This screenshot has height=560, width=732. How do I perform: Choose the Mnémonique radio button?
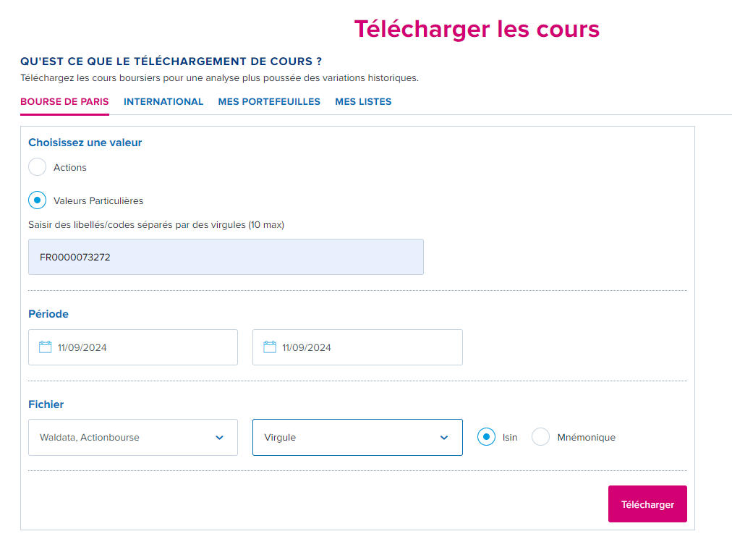540,437
